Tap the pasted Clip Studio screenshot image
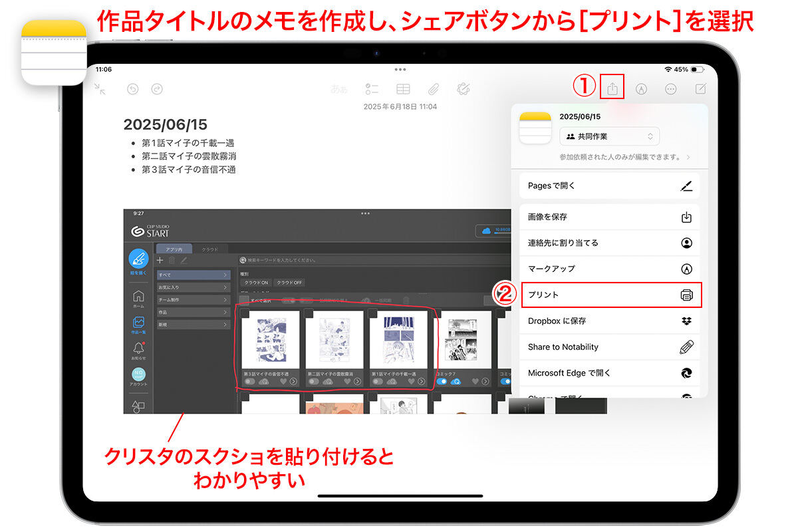The height and width of the screenshot is (532, 798). (316, 311)
